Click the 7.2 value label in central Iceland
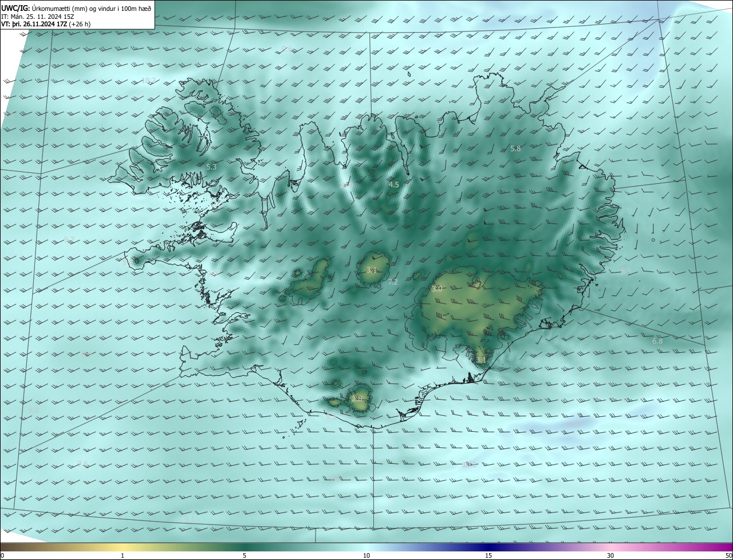This screenshot has height=560, width=733. (x=393, y=282)
